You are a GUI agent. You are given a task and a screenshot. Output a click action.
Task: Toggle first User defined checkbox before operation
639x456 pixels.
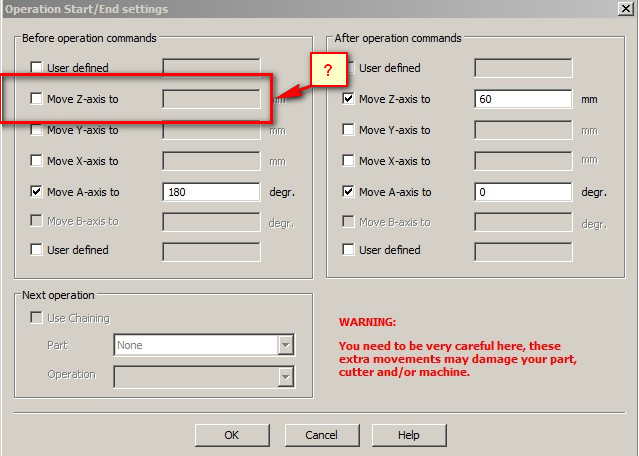37,68
